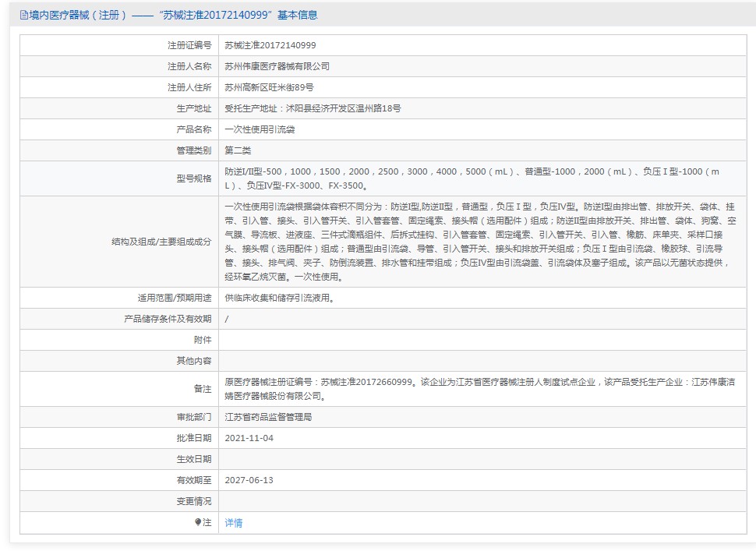Click the 结构及组成/主要组成成分 label
The image size is (756, 551).
(x=161, y=242)
